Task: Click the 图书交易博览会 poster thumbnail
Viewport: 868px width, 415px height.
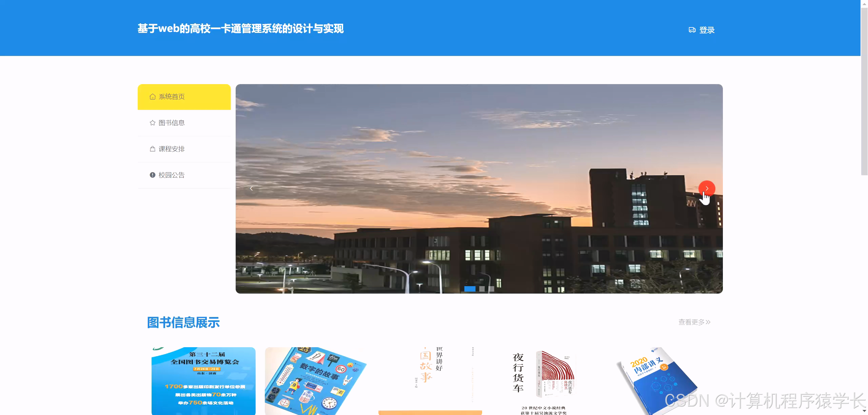Action: [x=203, y=380]
